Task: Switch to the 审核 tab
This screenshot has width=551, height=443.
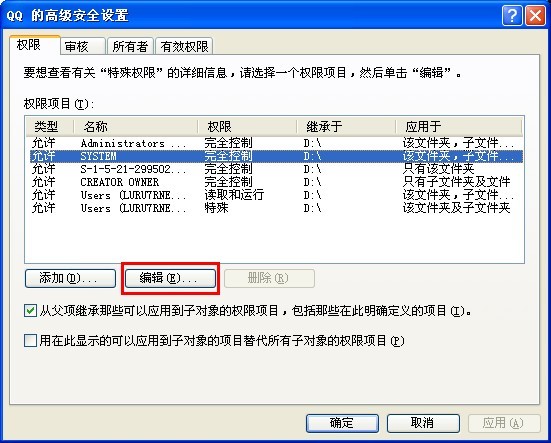Action: pyautogui.click(x=83, y=46)
